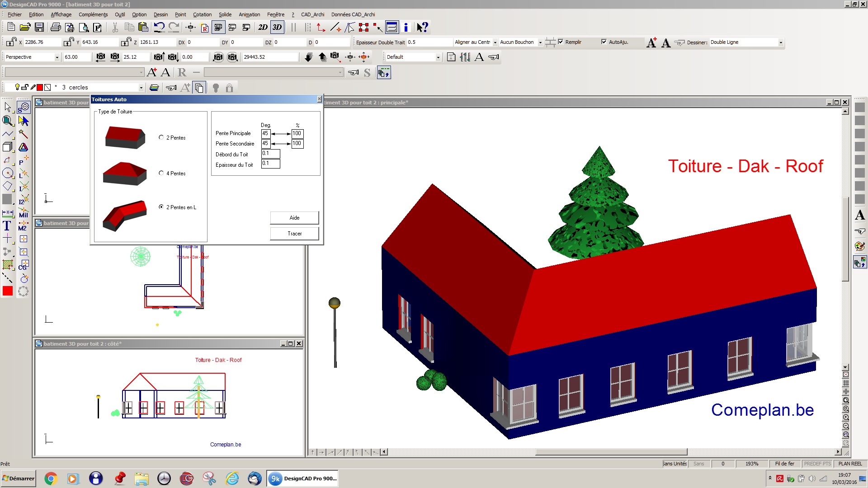Click the principale view horizontal scrollbar thumb
Image resolution: width=868 pixels, height=488 pixels.
611,452
